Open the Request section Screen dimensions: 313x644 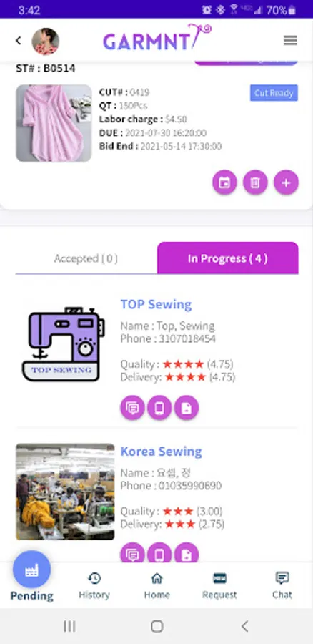tap(219, 585)
